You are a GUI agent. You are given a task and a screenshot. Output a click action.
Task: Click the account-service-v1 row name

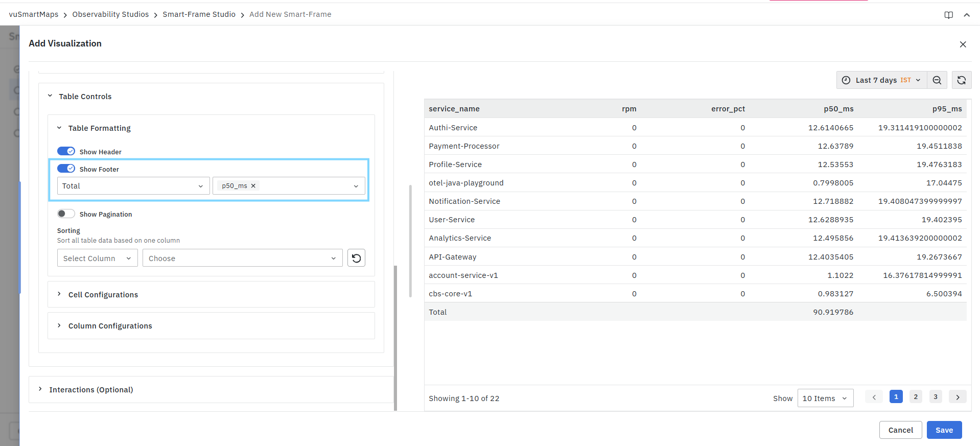pos(463,275)
